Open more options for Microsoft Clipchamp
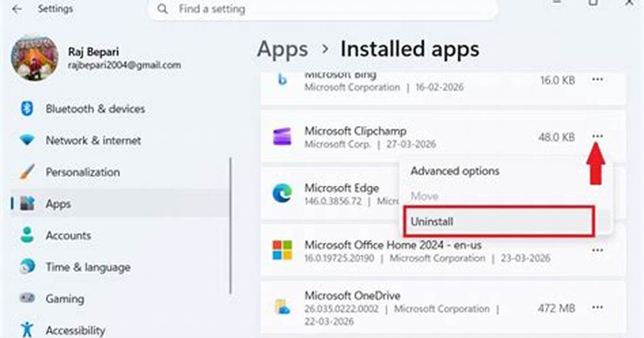This screenshot has height=338, width=644. [x=597, y=136]
